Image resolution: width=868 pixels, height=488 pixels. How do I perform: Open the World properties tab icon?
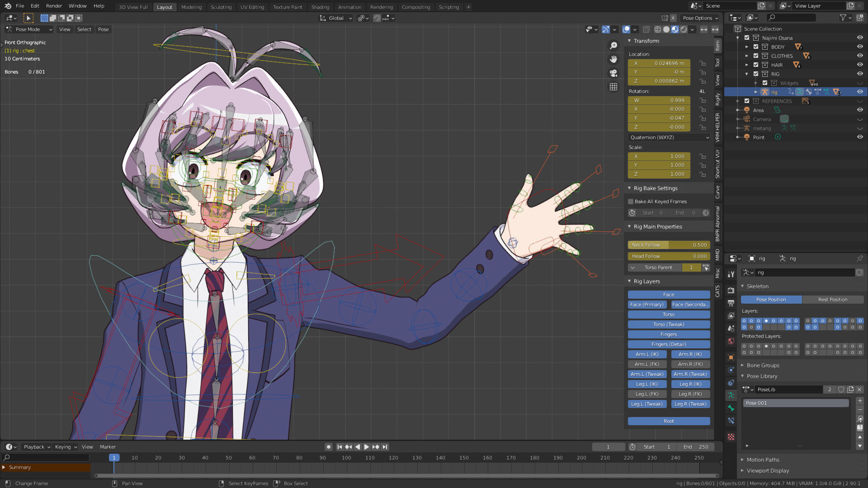731,341
